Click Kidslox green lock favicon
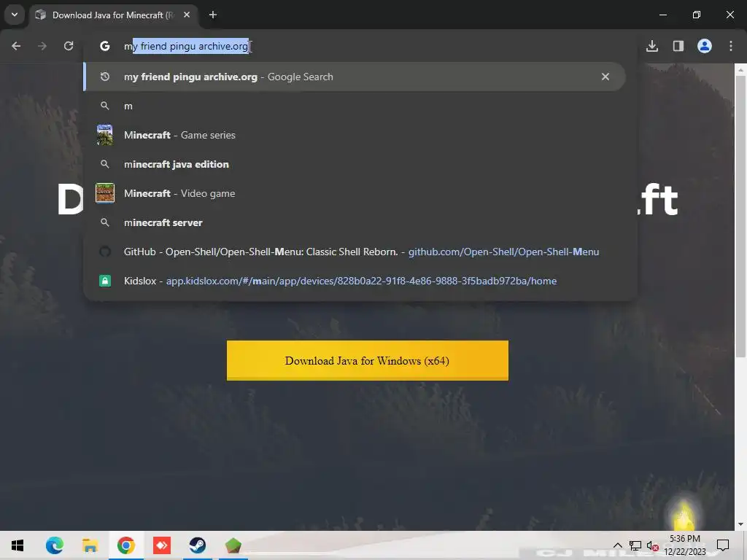747x560 pixels. click(x=105, y=281)
